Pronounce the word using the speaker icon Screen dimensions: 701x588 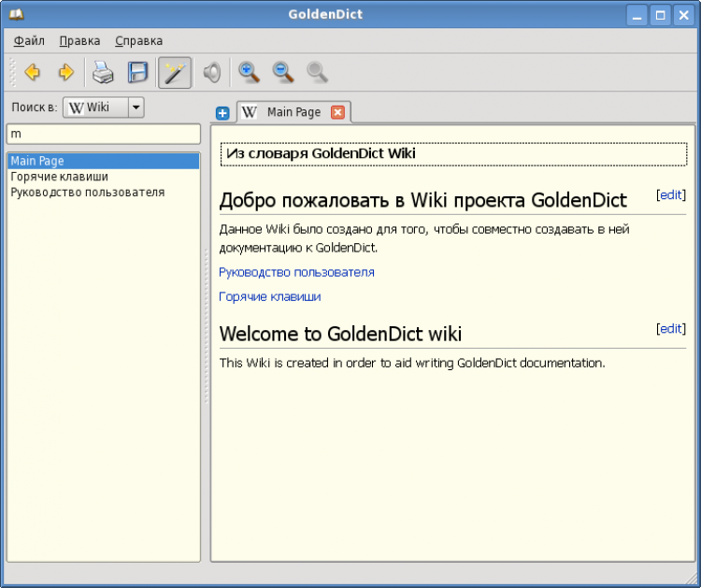click(x=212, y=72)
